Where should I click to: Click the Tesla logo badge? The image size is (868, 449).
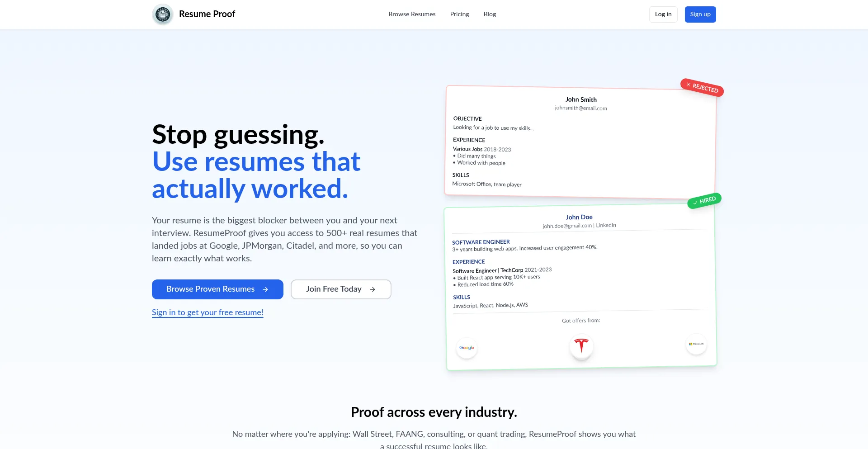[x=581, y=346]
